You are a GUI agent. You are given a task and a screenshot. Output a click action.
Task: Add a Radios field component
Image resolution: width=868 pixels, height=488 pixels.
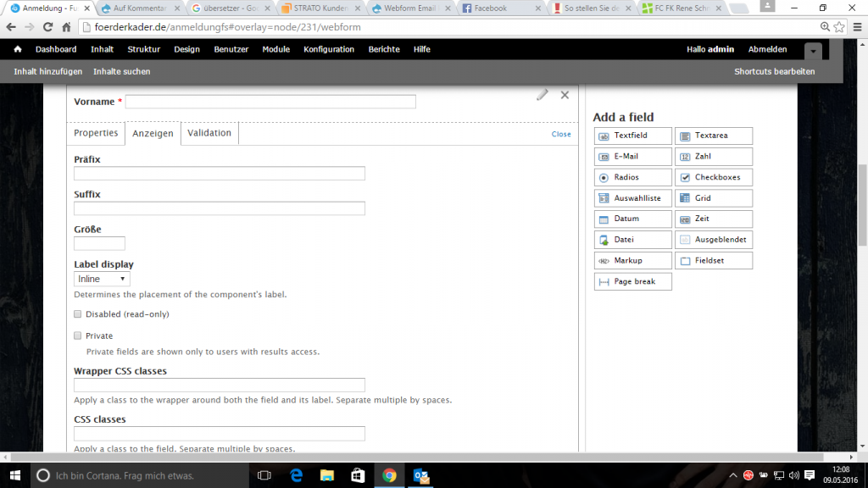point(632,178)
